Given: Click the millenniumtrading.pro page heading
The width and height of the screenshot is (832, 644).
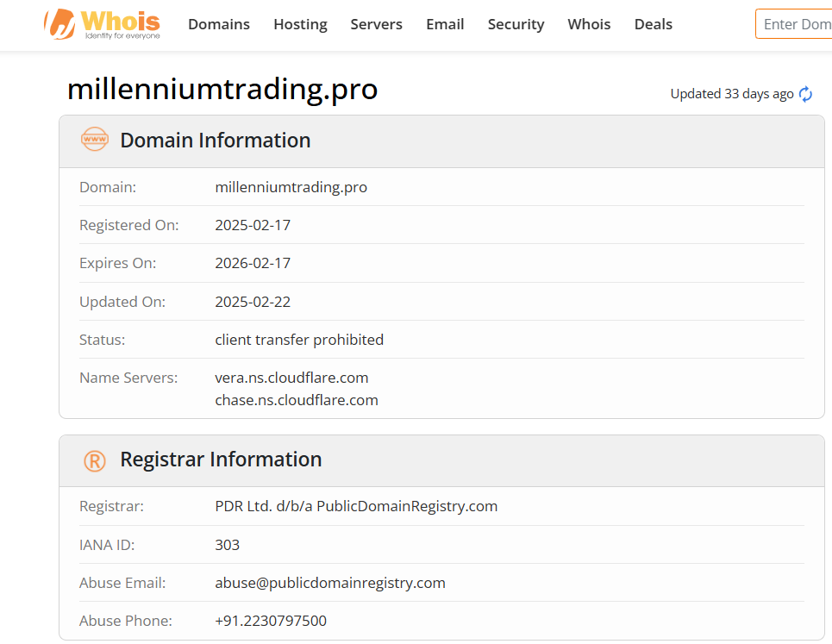Looking at the screenshot, I should pyautogui.click(x=222, y=89).
